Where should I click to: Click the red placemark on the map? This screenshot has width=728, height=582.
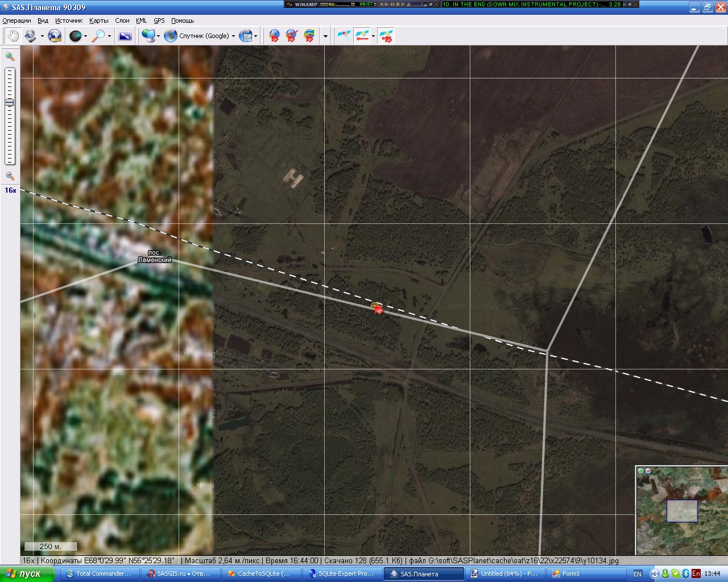pos(378,309)
